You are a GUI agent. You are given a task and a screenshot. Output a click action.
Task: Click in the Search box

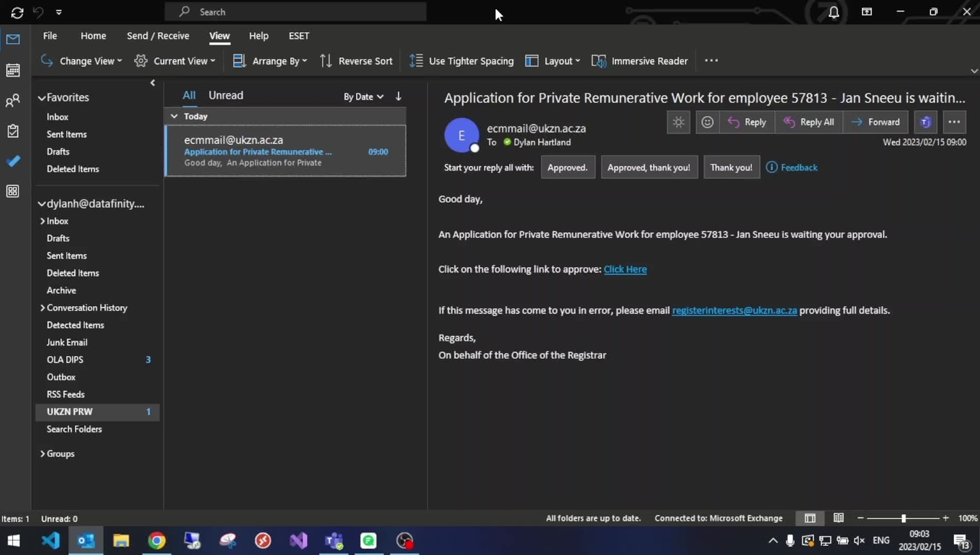(x=296, y=12)
